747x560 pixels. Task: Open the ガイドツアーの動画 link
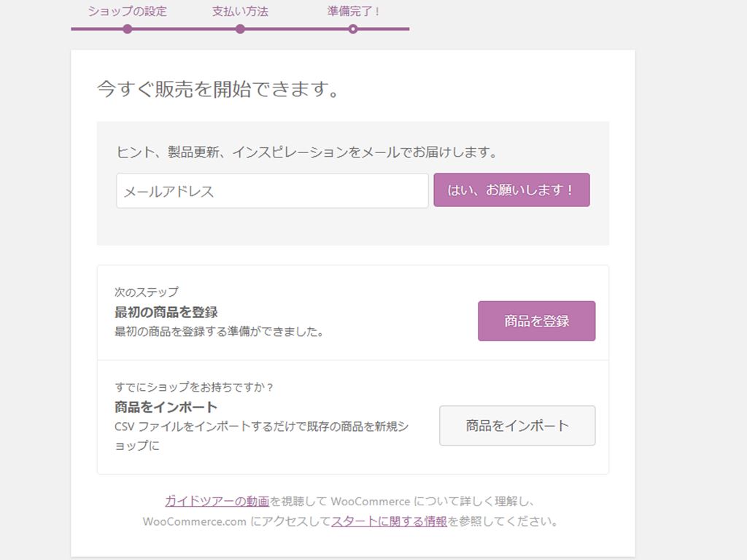217,501
